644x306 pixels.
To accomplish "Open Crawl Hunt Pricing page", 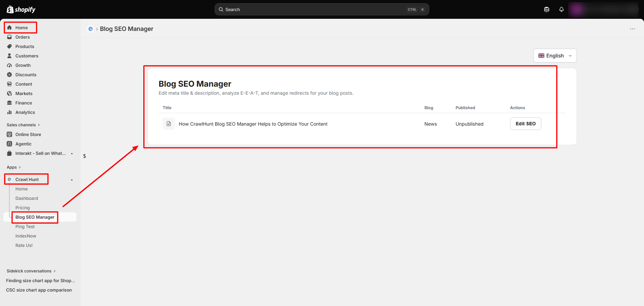I will 22,208.
